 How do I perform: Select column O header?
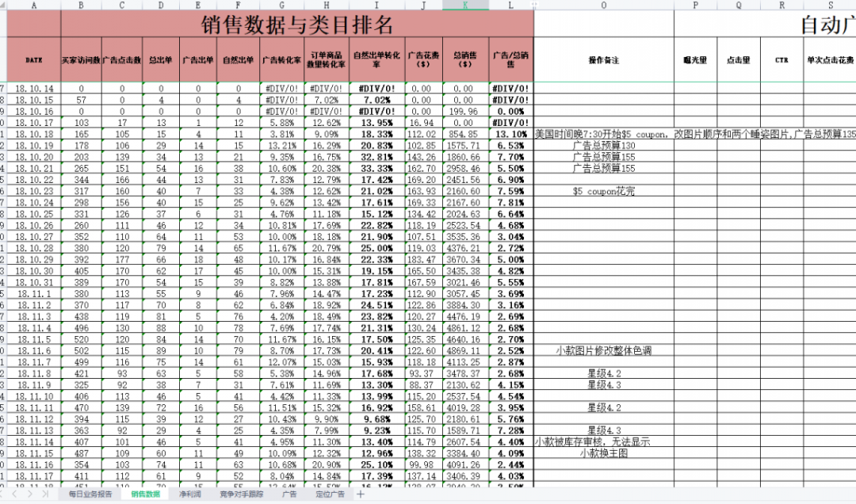(x=604, y=5)
